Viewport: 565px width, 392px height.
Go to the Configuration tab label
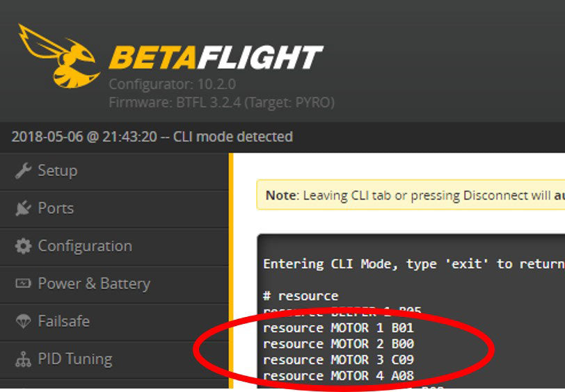coord(84,246)
